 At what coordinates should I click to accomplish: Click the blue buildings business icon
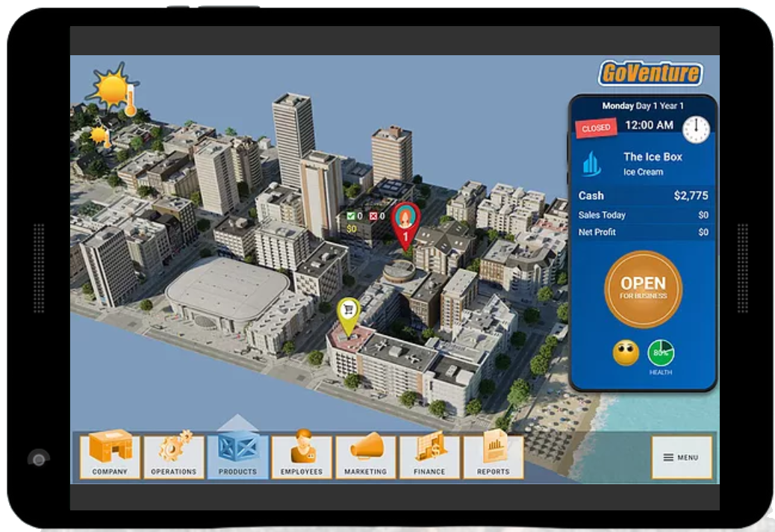point(591,163)
